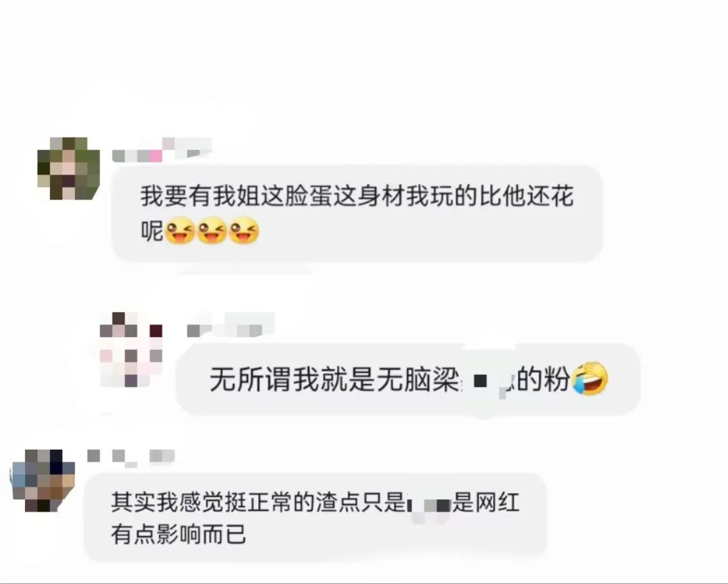Click the black censor square in the 无所谓 reply
728x584 pixels.
point(480,382)
